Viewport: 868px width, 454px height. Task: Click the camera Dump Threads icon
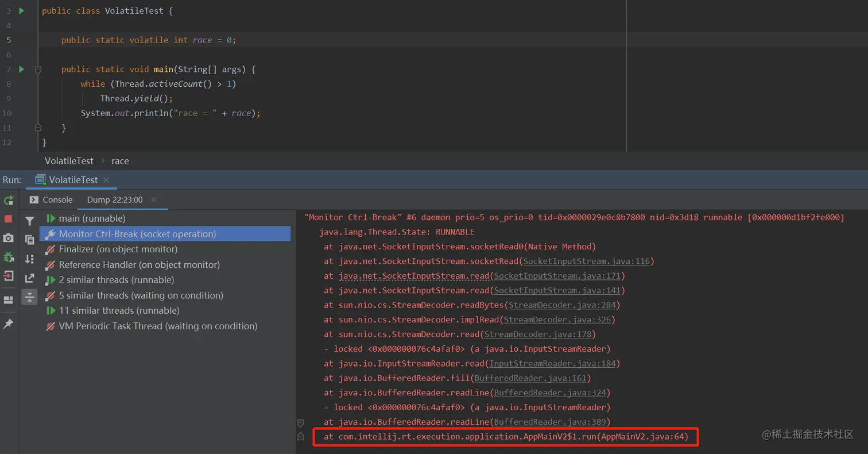[9, 238]
